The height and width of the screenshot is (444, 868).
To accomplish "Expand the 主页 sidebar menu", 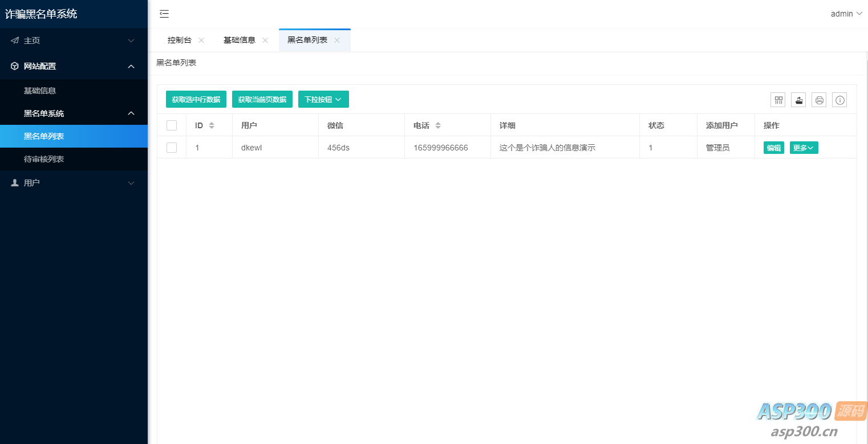I will (74, 40).
